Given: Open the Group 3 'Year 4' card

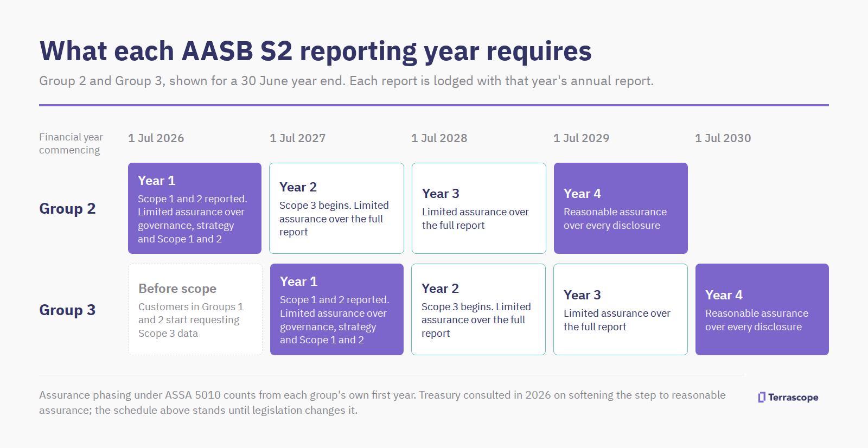Looking at the screenshot, I should coord(762,310).
